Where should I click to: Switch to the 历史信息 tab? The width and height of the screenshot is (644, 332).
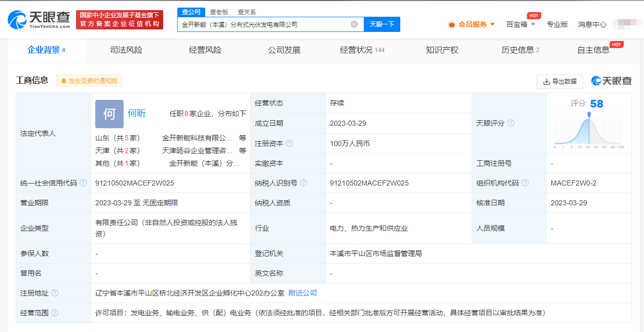[x=517, y=50]
